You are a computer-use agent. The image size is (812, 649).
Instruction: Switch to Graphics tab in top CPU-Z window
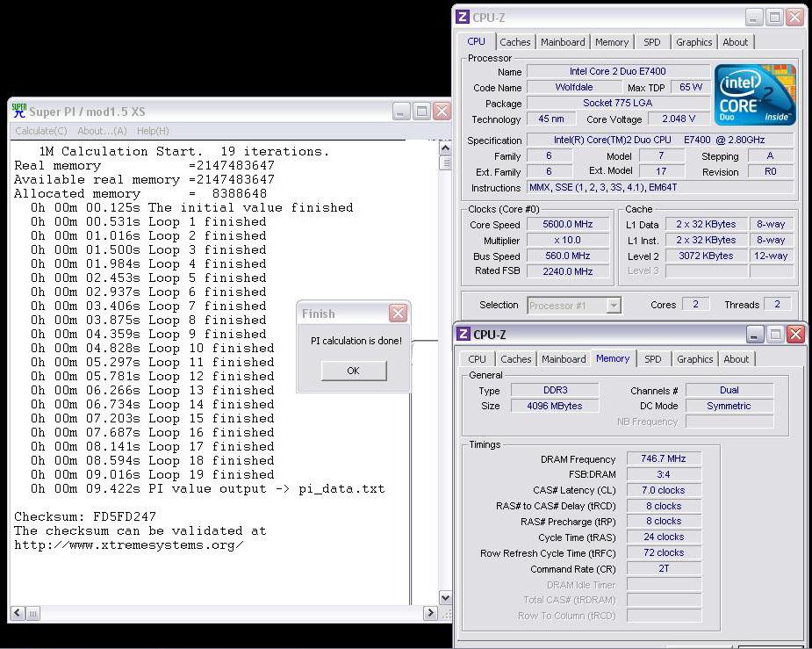(693, 42)
